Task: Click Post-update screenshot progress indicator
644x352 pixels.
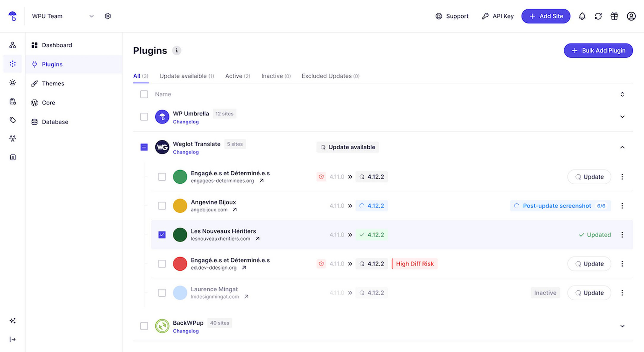Action: click(560, 206)
